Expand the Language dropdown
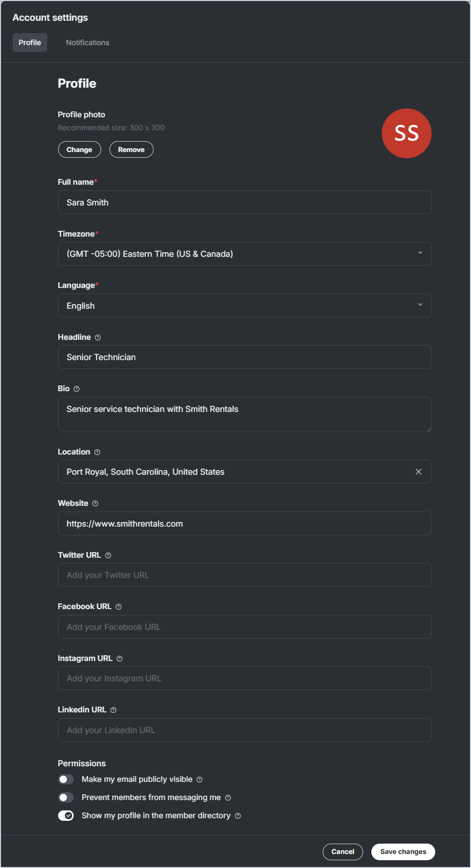The image size is (471, 868). pos(244,306)
